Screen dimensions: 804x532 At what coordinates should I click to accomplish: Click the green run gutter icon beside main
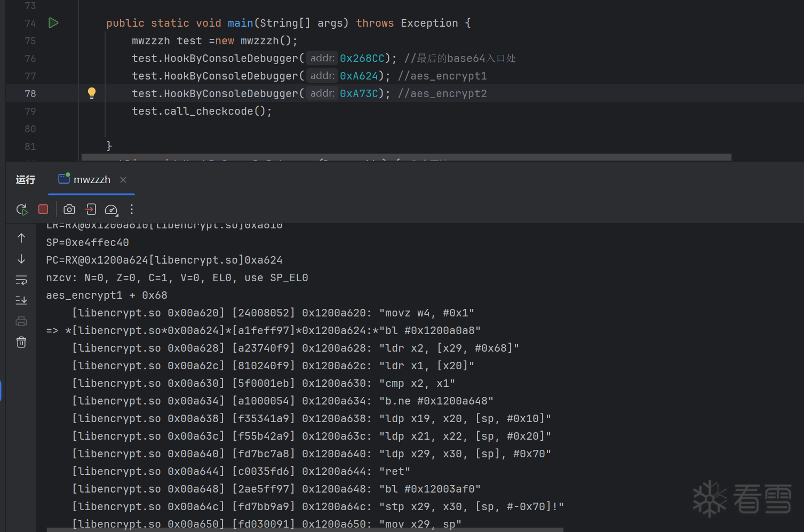53,23
